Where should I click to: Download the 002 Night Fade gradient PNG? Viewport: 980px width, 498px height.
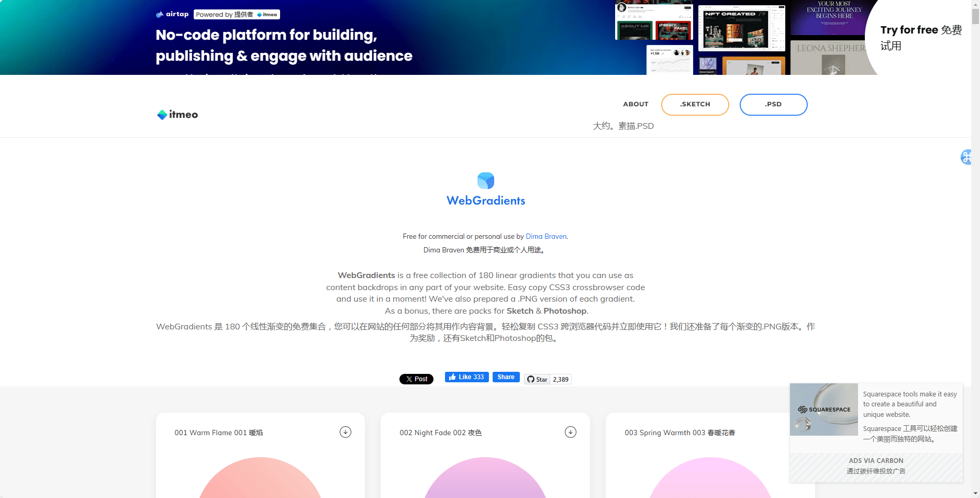(571, 432)
